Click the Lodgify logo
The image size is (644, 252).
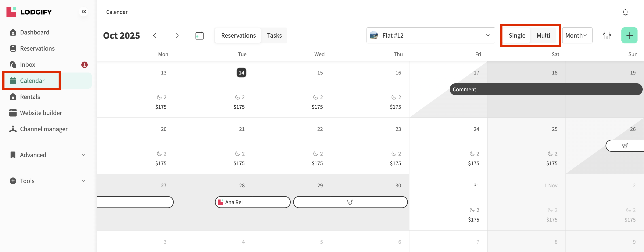tap(29, 12)
